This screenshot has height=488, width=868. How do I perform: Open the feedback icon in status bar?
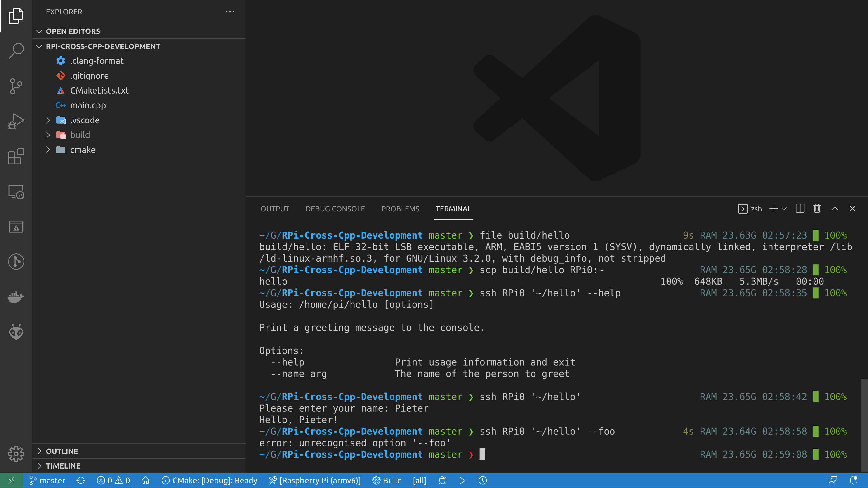tap(833, 480)
